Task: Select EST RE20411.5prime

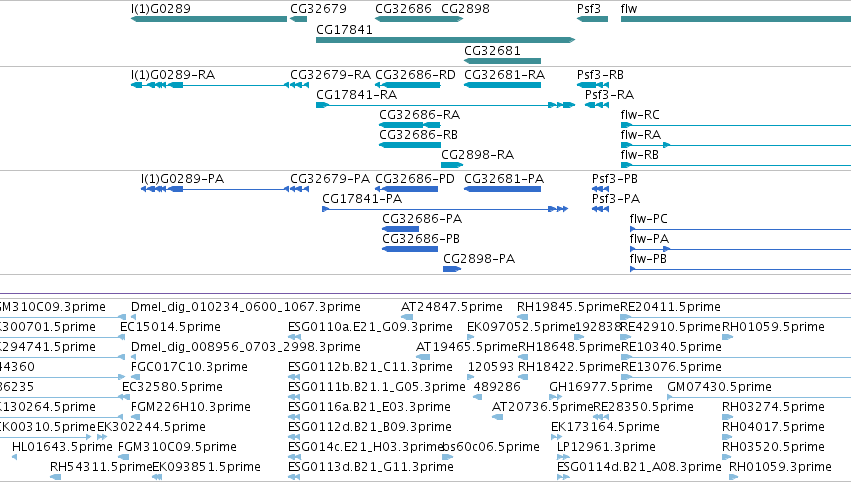Action: pyautogui.click(x=670, y=307)
